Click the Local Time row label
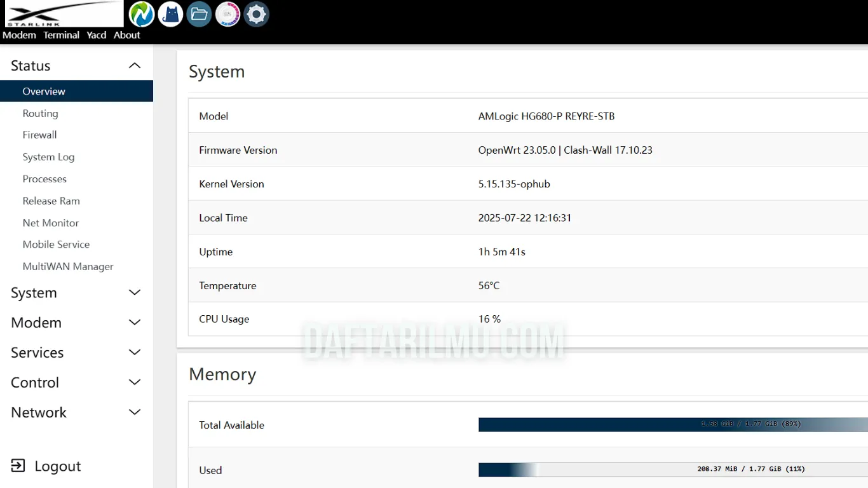The width and height of the screenshot is (868, 488). pyautogui.click(x=223, y=217)
